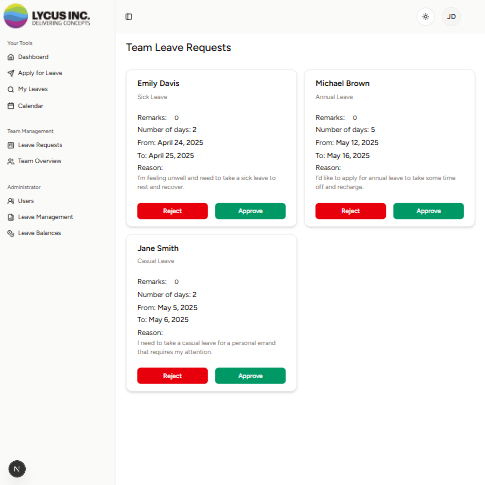Click the Leave Management document icon
Screen dimensions: 485x485
(x=11, y=217)
